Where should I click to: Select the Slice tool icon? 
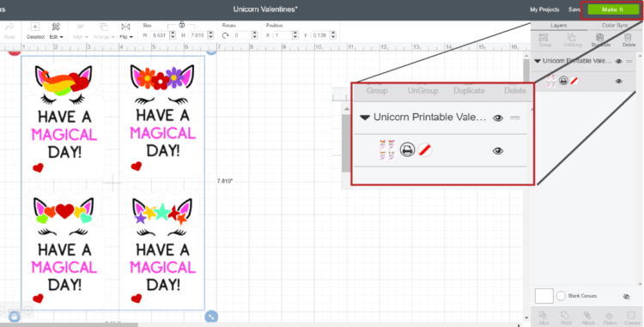(543, 315)
